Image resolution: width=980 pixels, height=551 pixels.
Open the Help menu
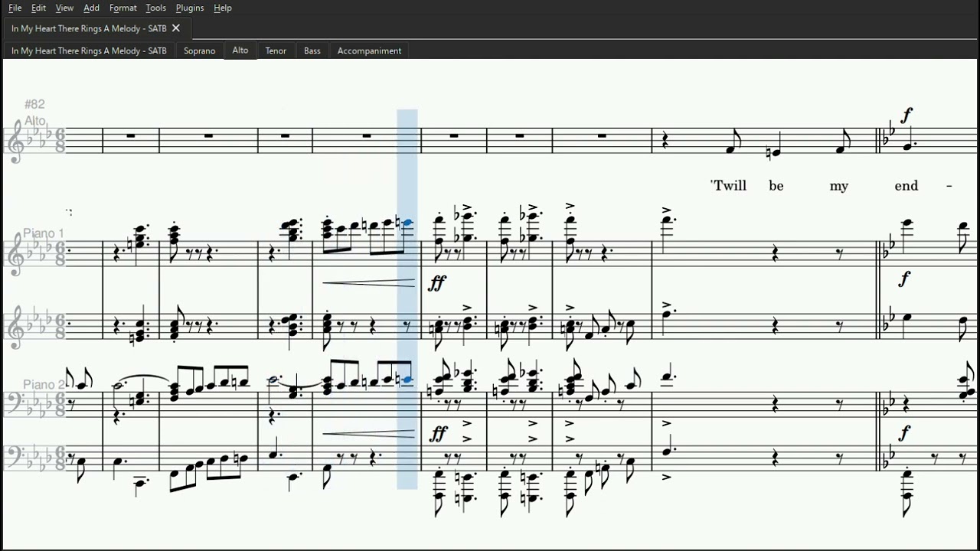point(223,8)
